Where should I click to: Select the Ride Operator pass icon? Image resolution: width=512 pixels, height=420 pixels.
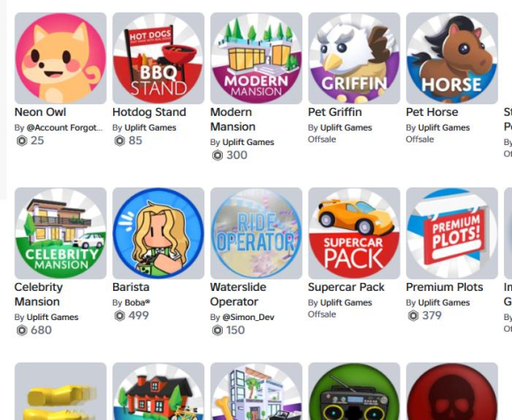(256, 233)
